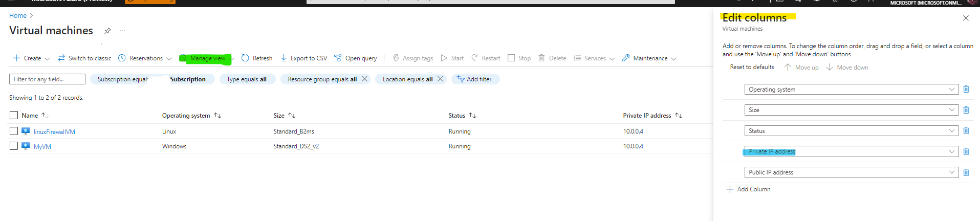
Task: Click the Standard_DS2_v2 size cell
Action: point(296,146)
